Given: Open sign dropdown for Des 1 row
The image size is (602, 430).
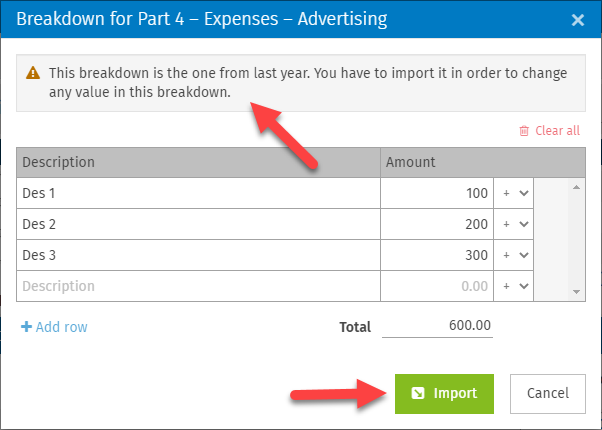Looking at the screenshot, I should point(515,193).
